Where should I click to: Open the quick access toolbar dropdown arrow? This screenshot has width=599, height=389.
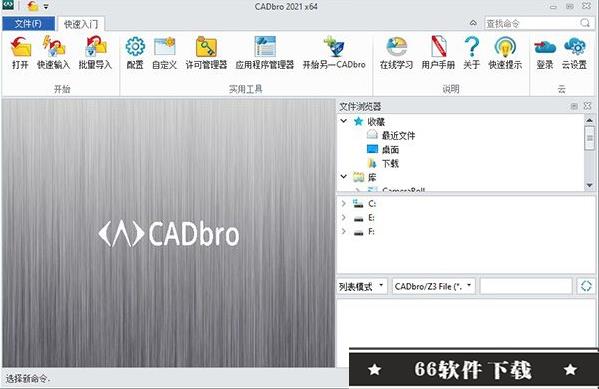[46, 6]
